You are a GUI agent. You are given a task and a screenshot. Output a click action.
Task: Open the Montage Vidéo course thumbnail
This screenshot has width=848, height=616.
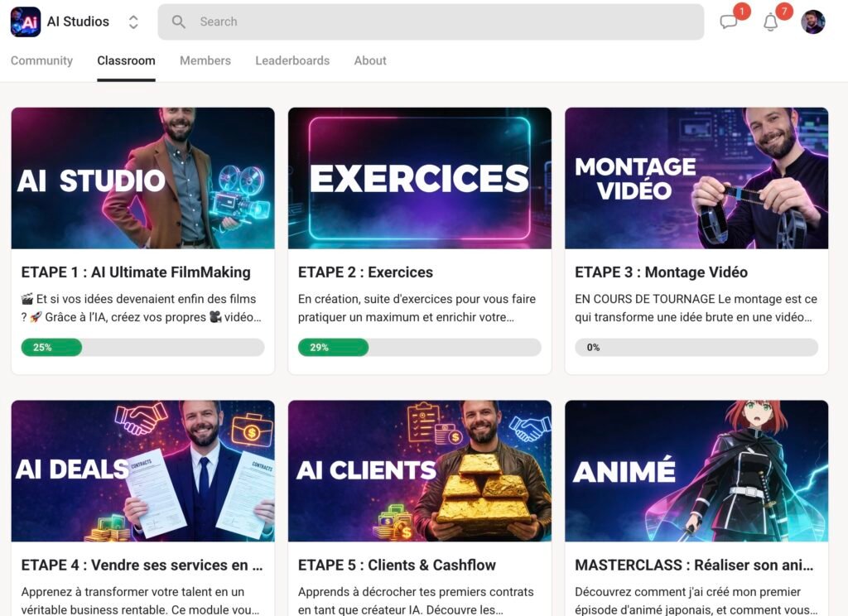pyautogui.click(x=696, y=178)
